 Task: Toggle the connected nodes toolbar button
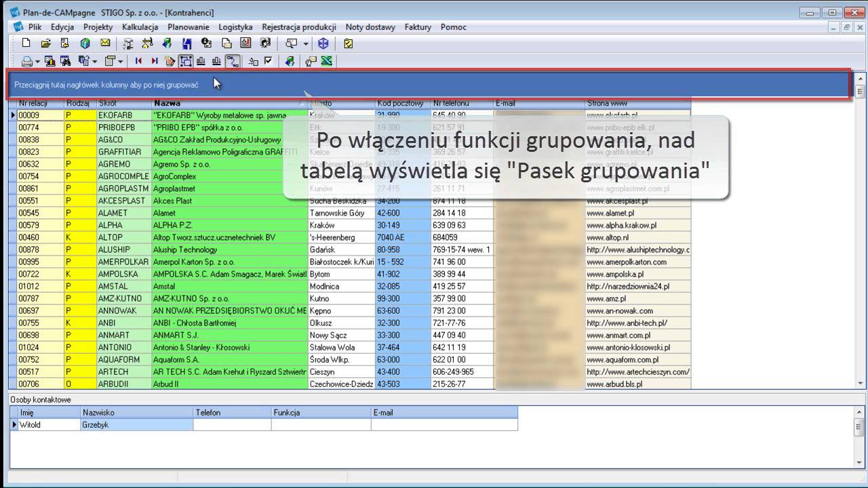click(x=232, y=61)
